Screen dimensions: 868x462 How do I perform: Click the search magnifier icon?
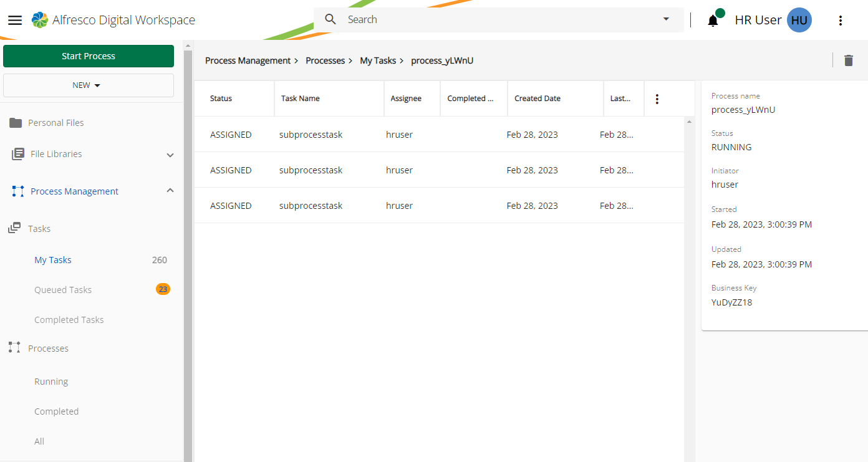(x=330, y=19)
